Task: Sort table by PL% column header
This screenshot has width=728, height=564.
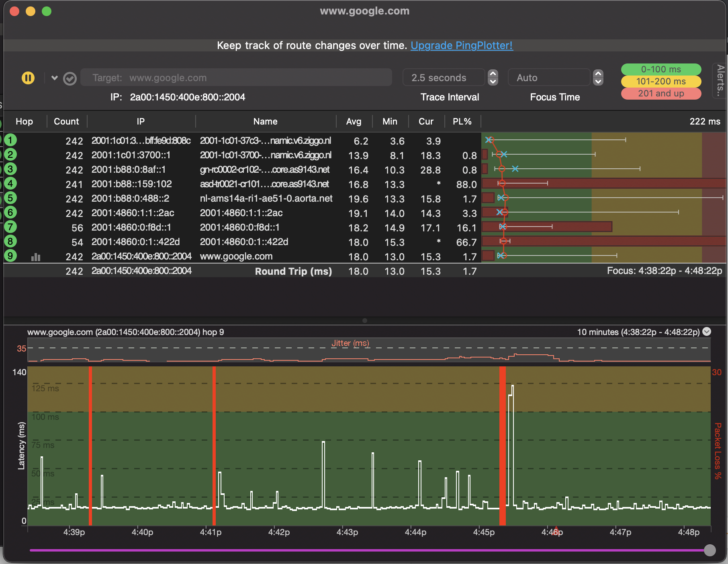Action: 462,121
